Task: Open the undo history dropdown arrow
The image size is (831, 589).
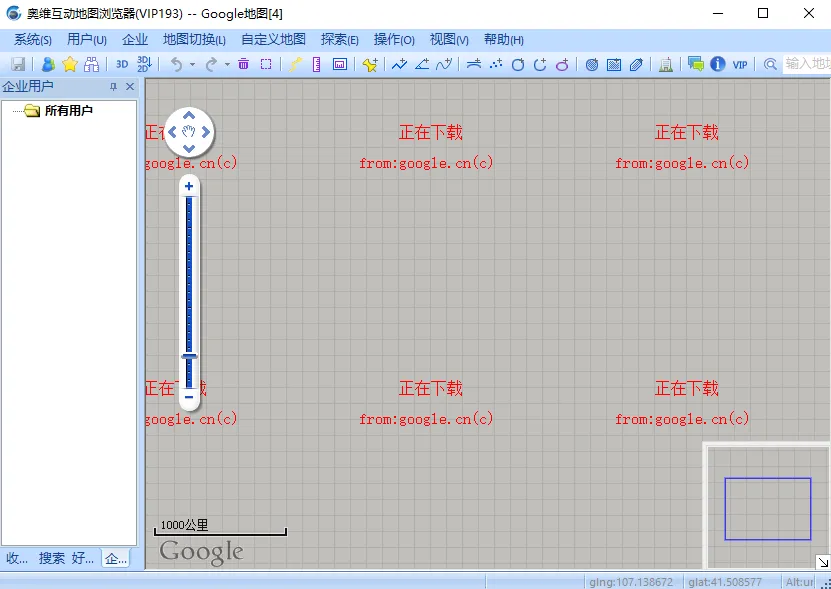Action: [192, 64]
